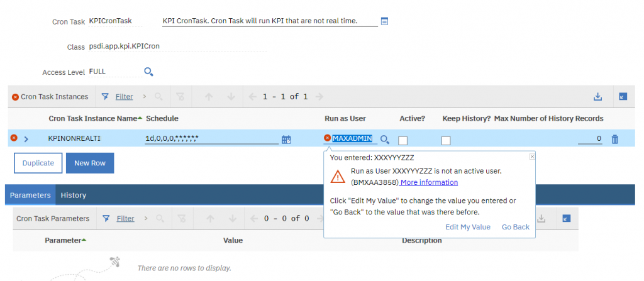Select the Parameters tab
The height and width of the screenshot is (281, 644).
click(30, 195)
